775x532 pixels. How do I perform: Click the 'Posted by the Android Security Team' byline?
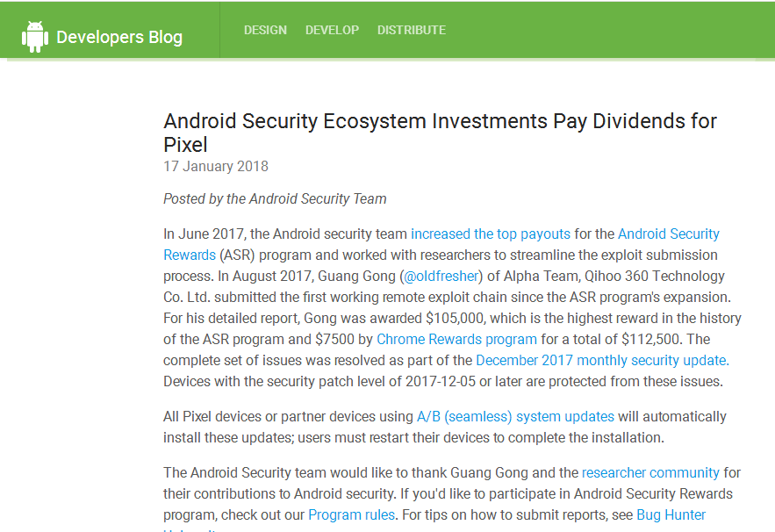click(275, 198)
